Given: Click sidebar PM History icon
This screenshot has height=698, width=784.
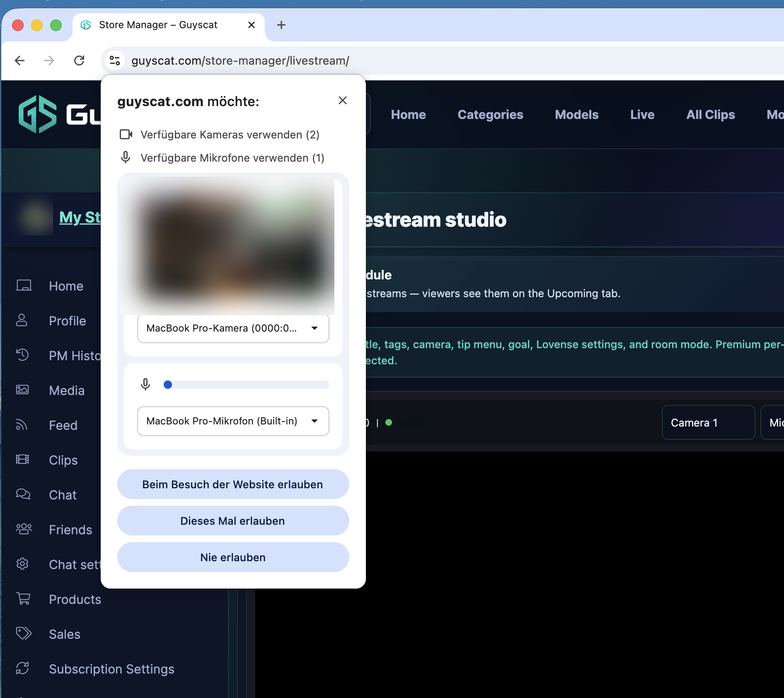Looking at the screenshot, I should coord(22,355).
